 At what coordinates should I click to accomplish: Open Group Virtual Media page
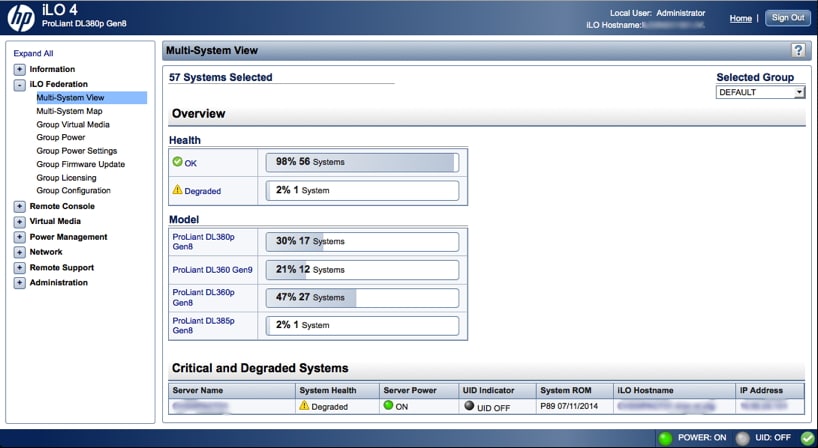click(x=73, y=125)
